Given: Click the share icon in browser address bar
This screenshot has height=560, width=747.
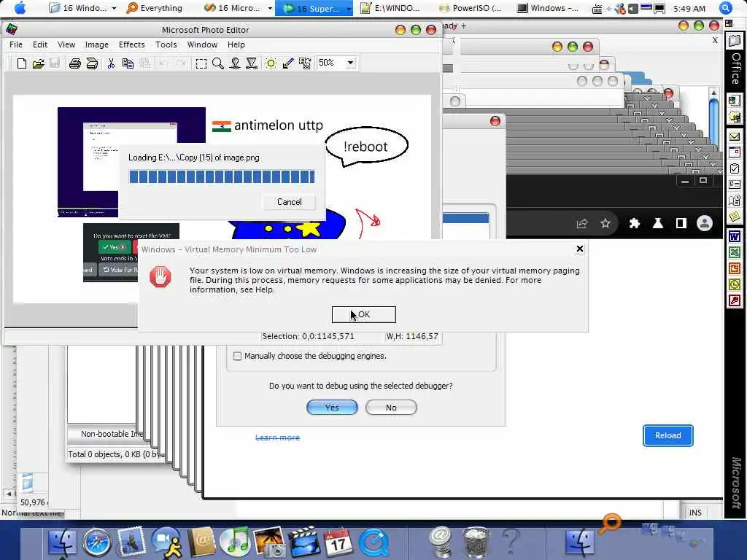Looking at the screenshot, I should (x=581, y=223).
